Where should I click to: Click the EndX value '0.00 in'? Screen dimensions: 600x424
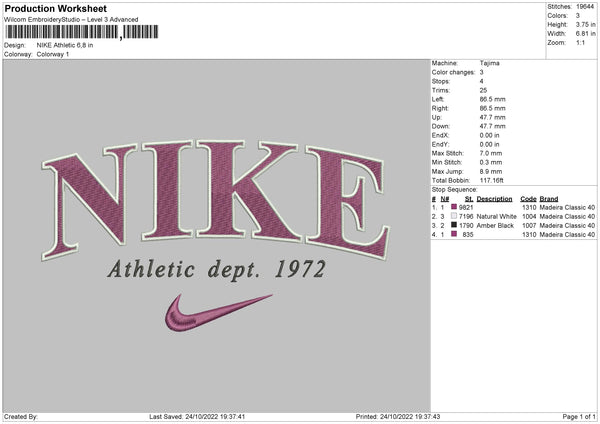(489, 135)
